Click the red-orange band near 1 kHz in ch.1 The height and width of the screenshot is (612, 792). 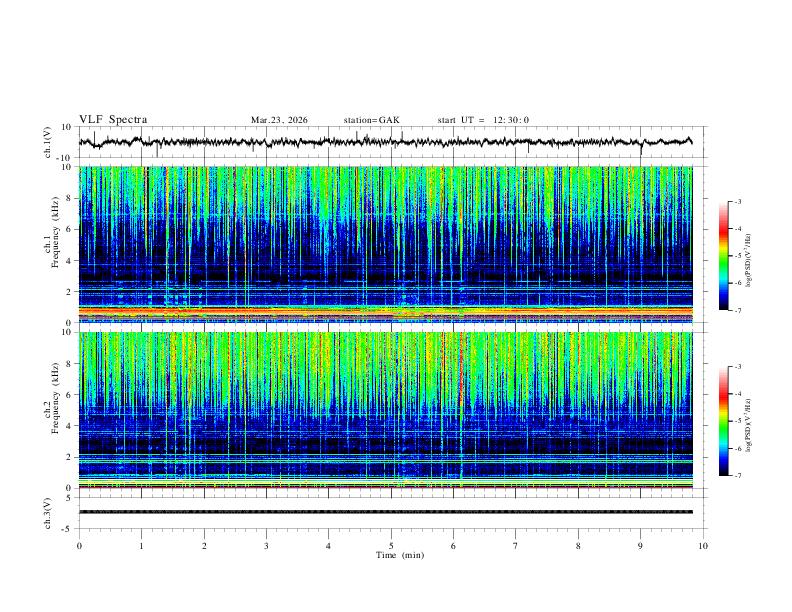click(x=386, y=312)
